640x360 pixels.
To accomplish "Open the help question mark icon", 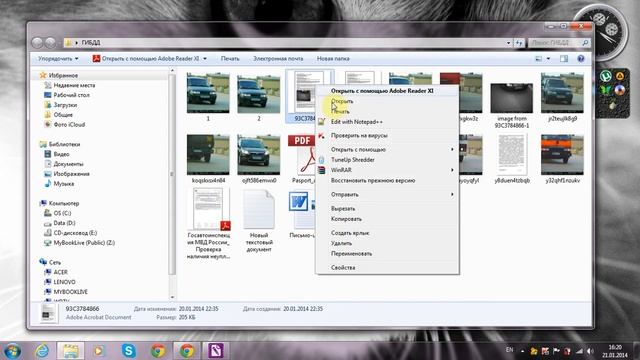I will pyautogui.click(x=581, y=59).
